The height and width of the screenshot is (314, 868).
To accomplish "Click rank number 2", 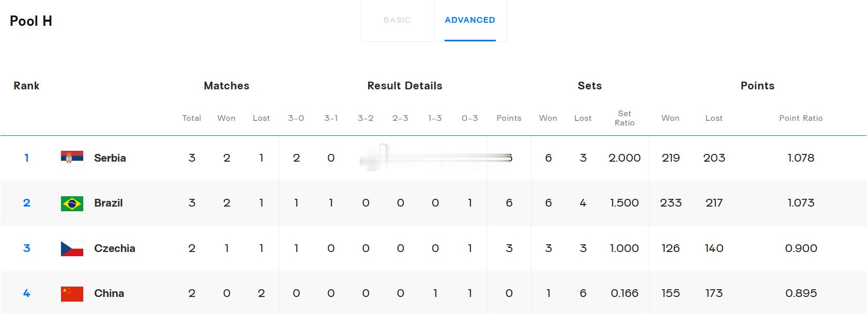I will pos(26,203).
